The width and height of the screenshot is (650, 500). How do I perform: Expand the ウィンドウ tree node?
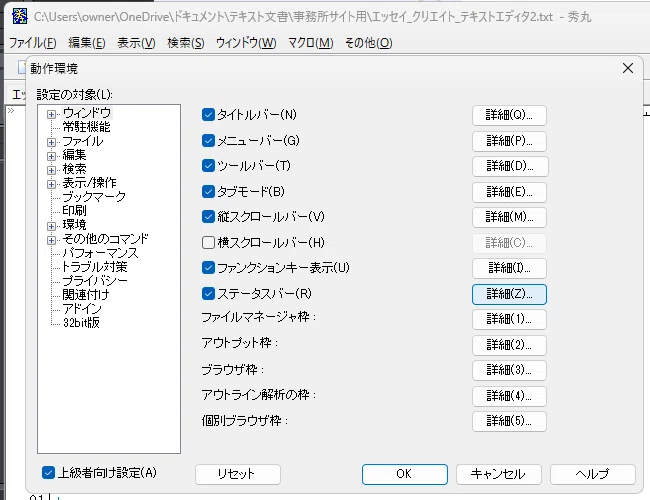coord(51,114)
